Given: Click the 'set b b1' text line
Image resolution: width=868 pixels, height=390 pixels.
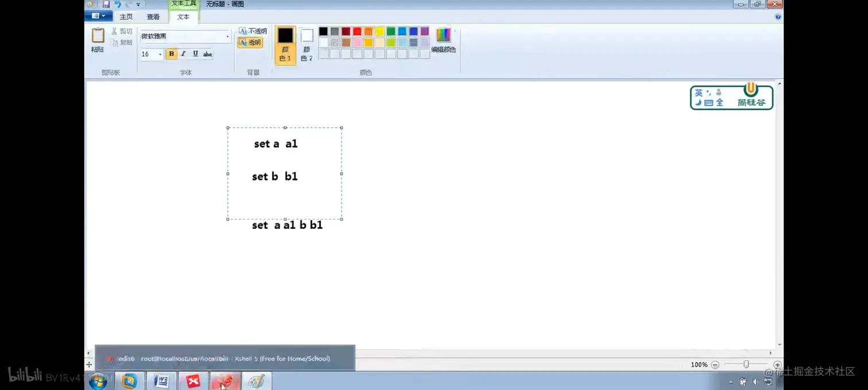Looking at the screenshot, I should click(x=275, y=177).
